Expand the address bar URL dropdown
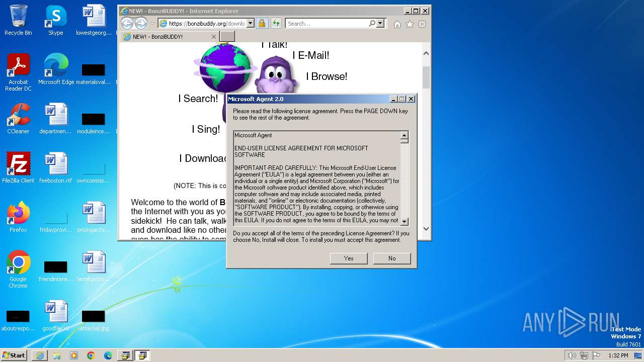This screenshot has height=362, width=644. 251,23
